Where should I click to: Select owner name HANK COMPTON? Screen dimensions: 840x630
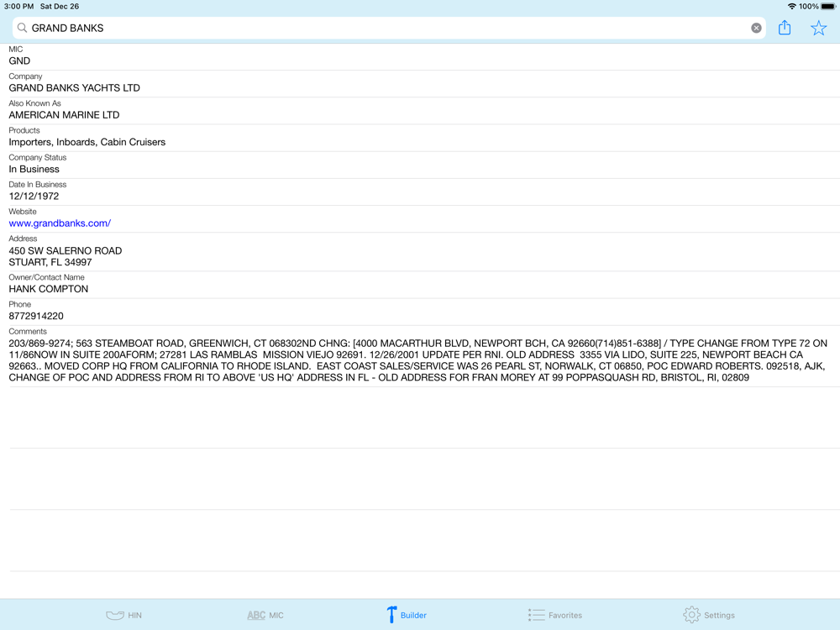[x=48, y=289]
